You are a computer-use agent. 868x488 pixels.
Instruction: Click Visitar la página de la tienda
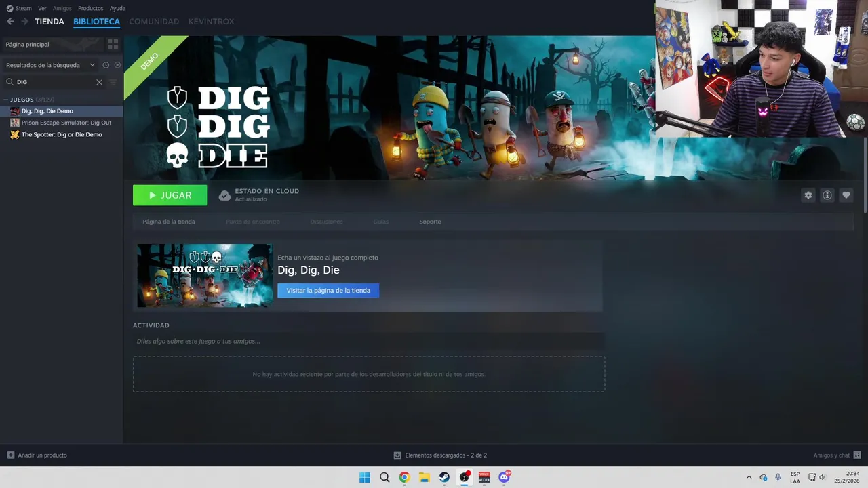328,290
